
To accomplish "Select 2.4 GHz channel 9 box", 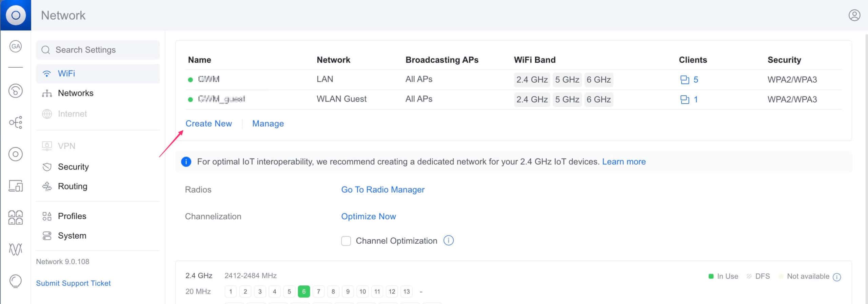I will pyautogui.click(x=348, y=291).
